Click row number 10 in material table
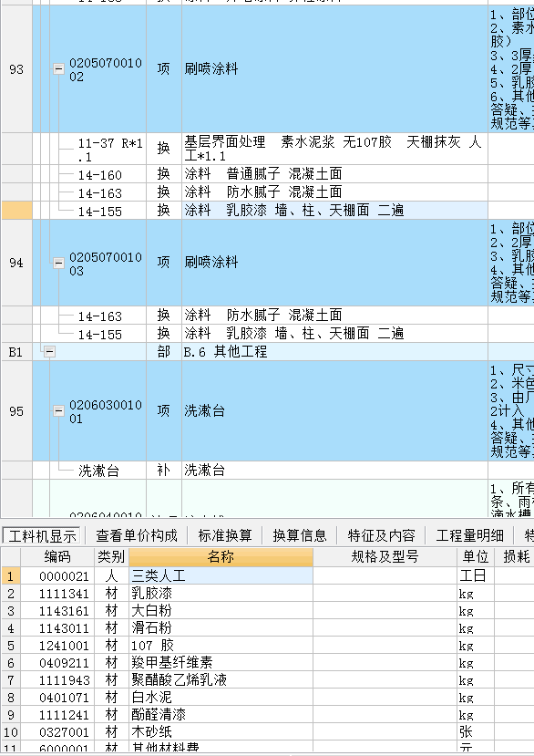The height and width of the screenshot is (756, 534). coord(10,732)
